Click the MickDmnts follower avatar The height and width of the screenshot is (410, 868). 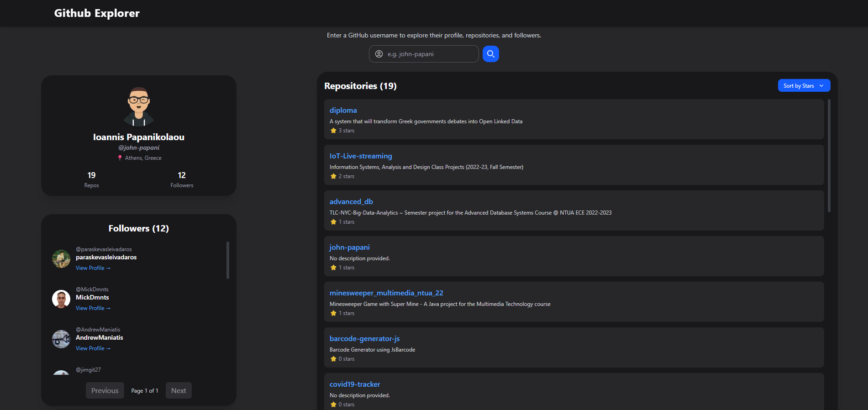click(x=61, y=299)
